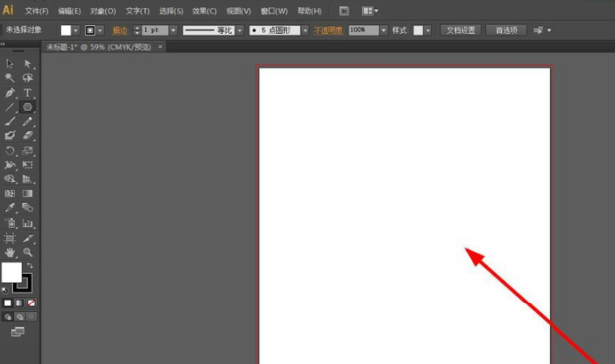Select the Symbol Sprayer tool
This screenshot has width=615, height=364.
10,223
